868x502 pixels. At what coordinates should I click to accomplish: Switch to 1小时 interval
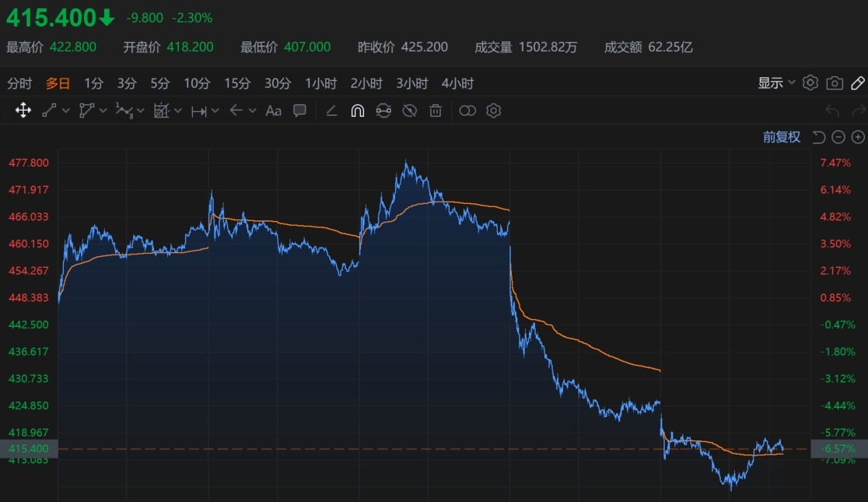321,84
